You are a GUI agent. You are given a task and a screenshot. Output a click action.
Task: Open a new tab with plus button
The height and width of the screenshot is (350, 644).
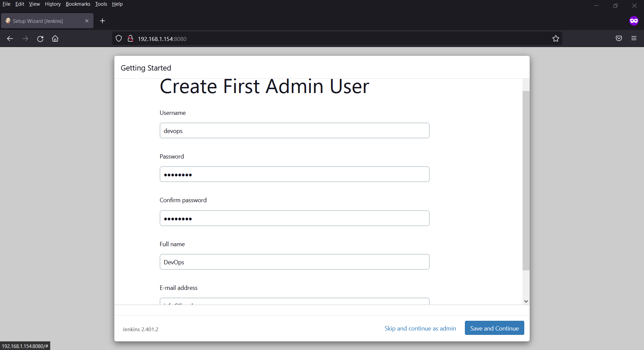tap(103, 21)
